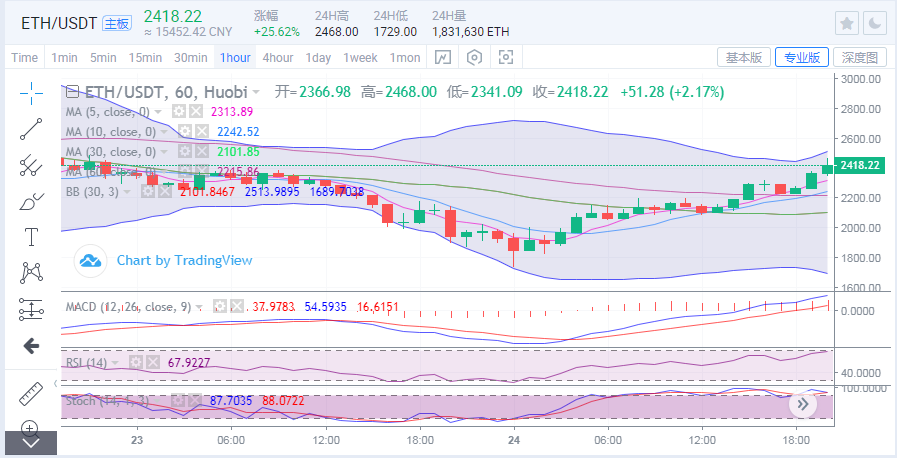This screenshot has width=897, height=458.
Task: Select the trend line drawing tool
Action: point(31,129)
